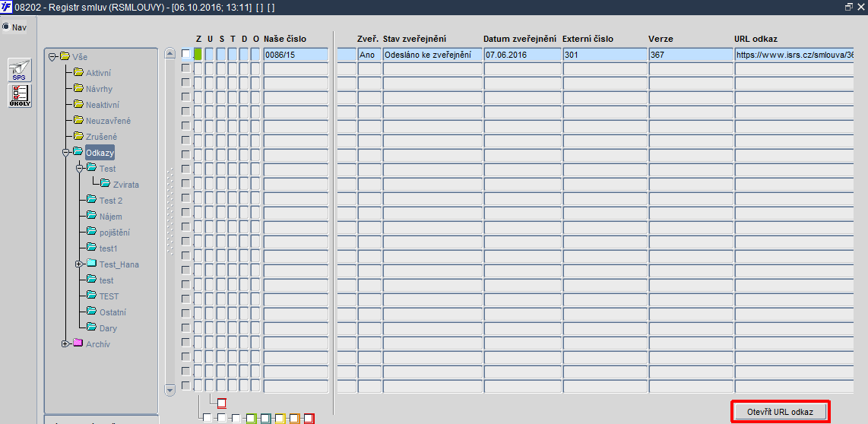Viewport: 868px width, 424px height.
Task: Click the folder icon beside pojištění
Action: pyautogui.click(x=91, y=232)
